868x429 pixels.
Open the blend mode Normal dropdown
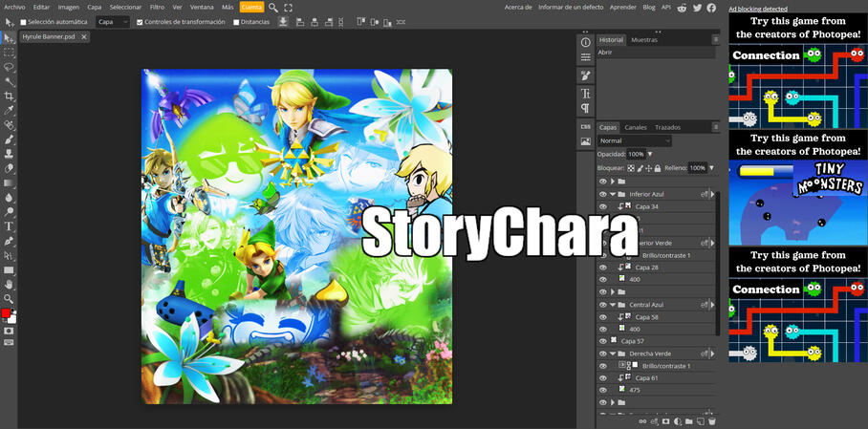point(635,140)
